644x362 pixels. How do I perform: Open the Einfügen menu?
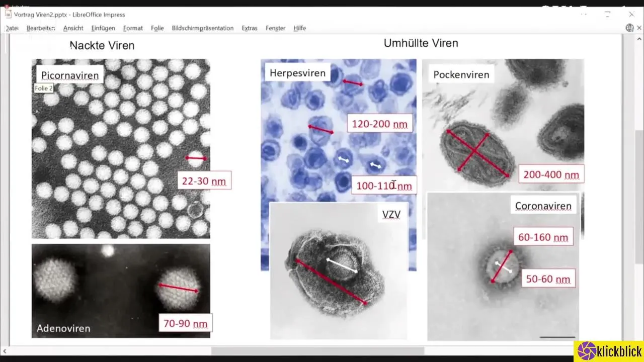(x=103, y=28)
